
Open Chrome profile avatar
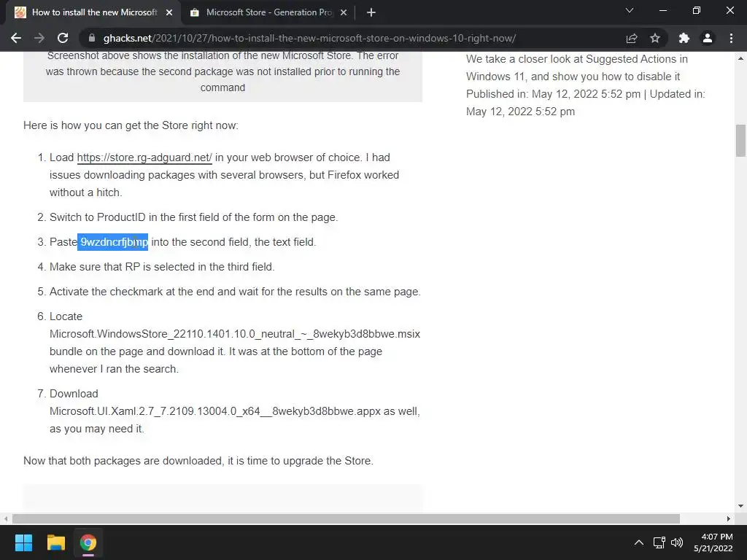(708, 38)
